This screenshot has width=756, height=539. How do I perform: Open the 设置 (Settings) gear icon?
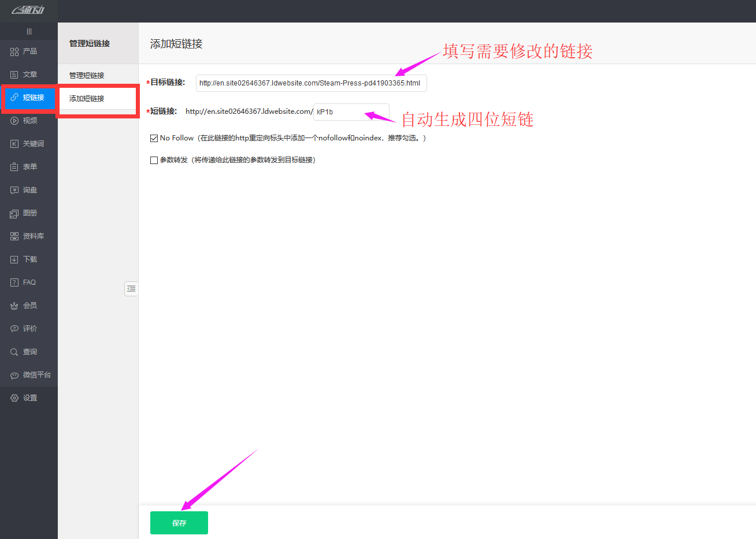(x=14, y=398)
